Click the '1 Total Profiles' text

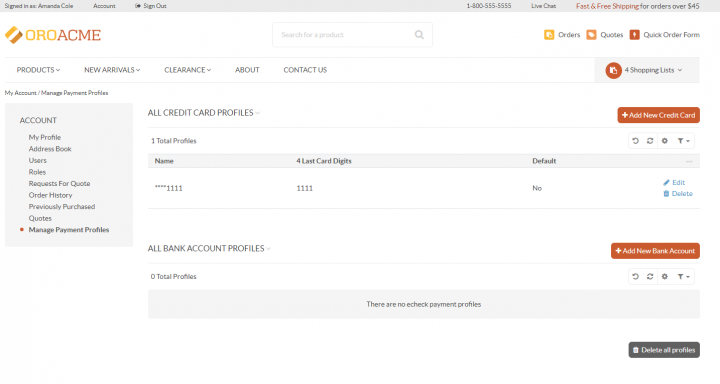174,141
